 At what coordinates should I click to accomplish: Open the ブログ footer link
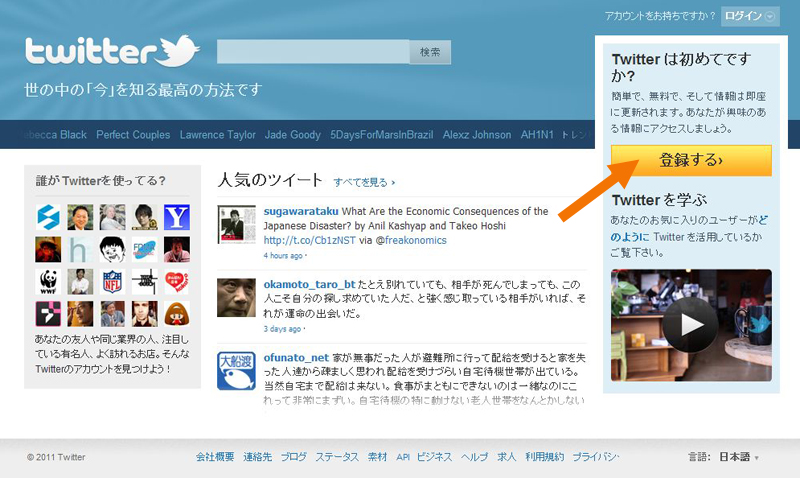tap(294, 457)
